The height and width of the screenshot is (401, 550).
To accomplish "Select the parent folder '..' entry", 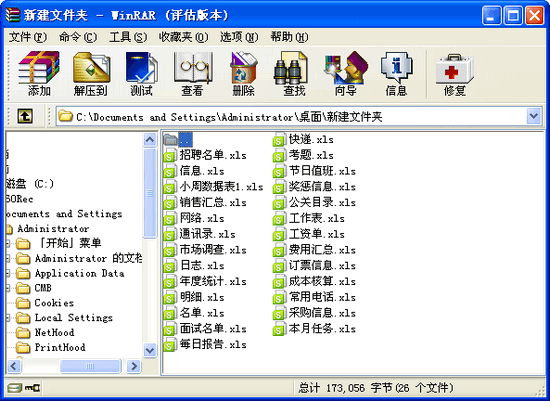I will click(178, 140).
